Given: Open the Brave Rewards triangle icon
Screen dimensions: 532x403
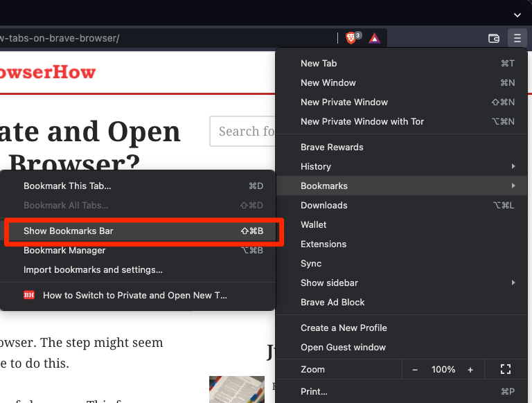Looking at the screenshot, I should point(374,38).
